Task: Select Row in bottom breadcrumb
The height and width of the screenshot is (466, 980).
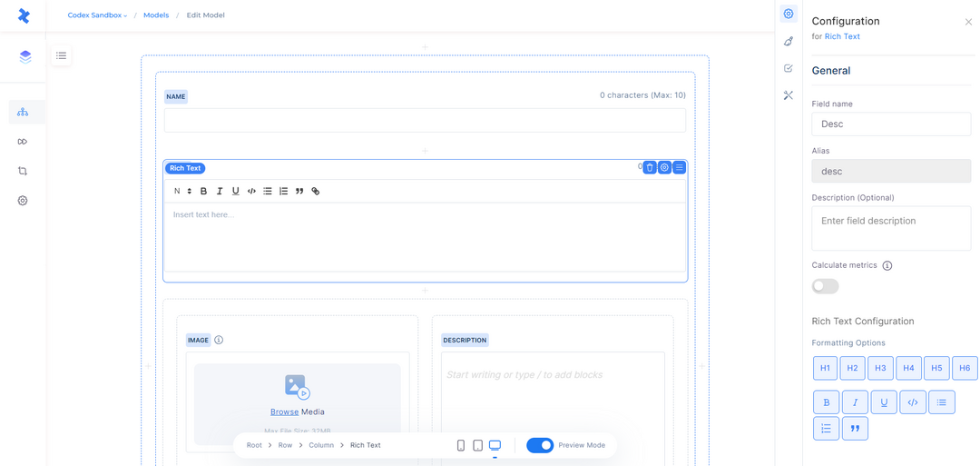Action: [x=285, y=445]
